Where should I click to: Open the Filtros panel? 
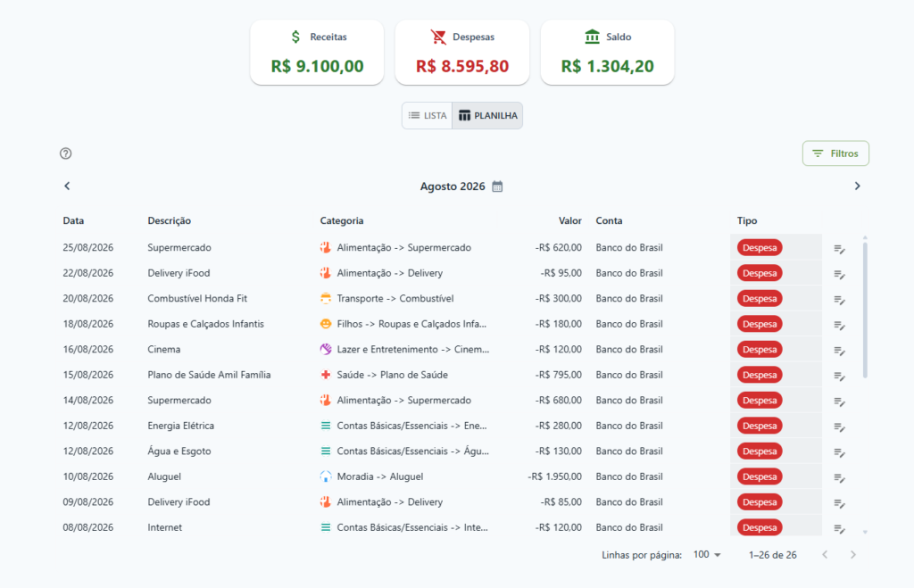835,153
